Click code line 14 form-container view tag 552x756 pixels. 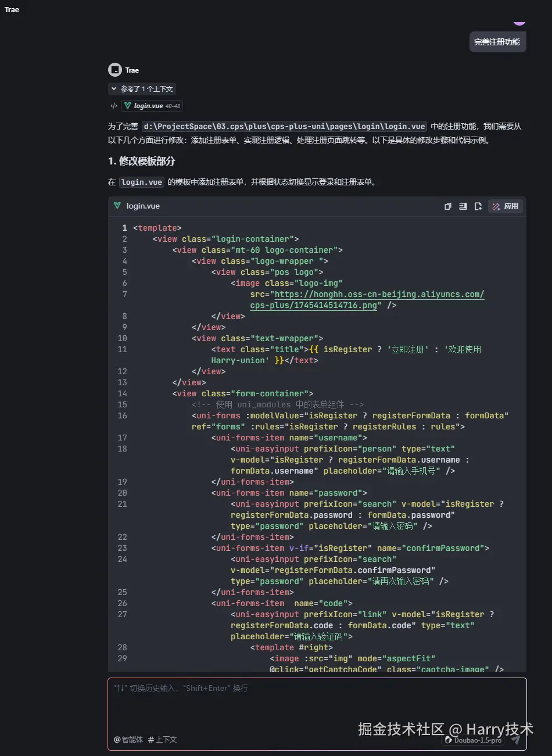(x=243, y=393)
